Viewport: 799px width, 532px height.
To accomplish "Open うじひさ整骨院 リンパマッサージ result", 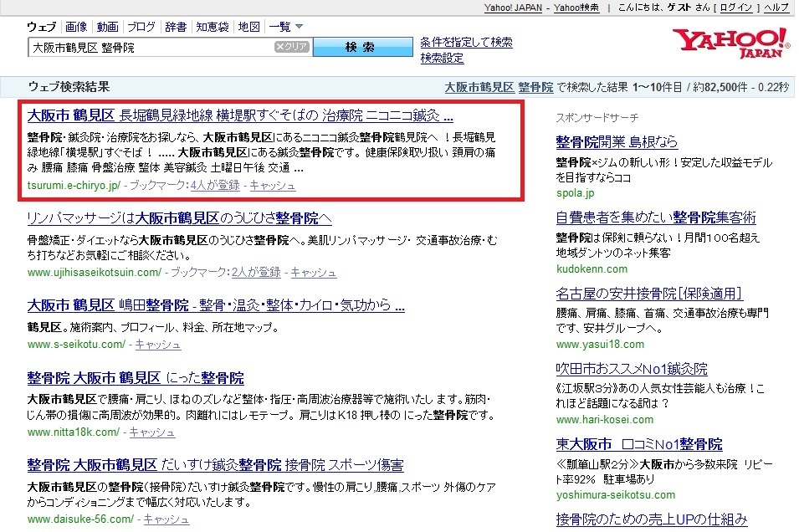I will coord(179,218).
